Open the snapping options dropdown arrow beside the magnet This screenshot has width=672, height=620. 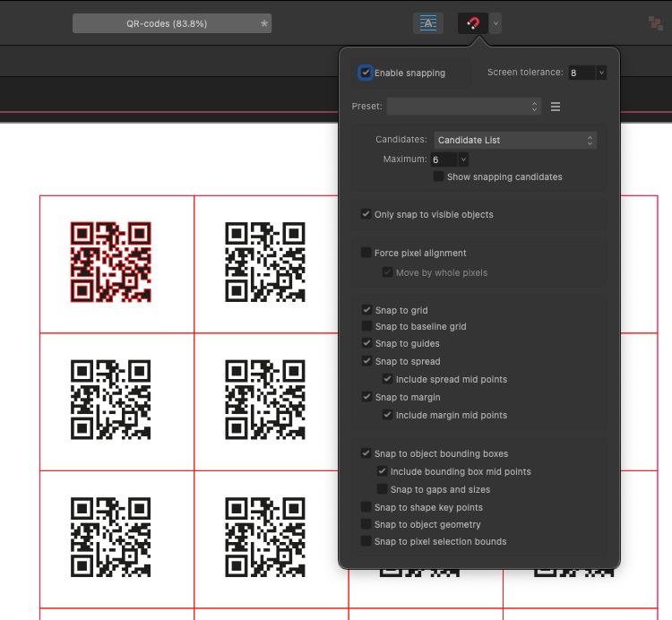[x=495, y=23]
